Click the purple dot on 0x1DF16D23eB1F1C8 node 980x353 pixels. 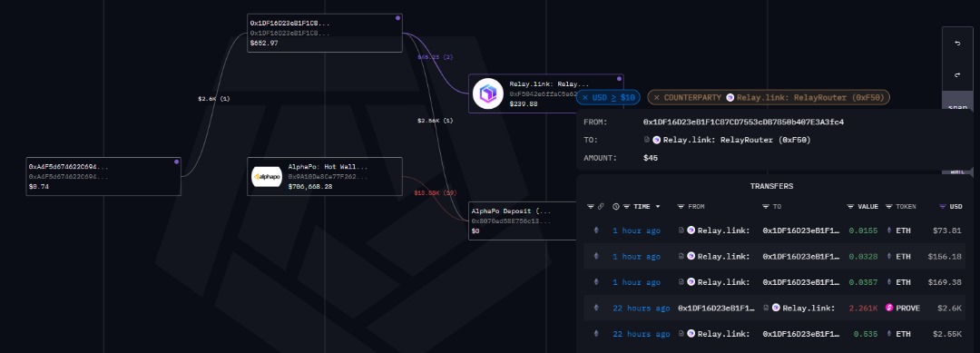398,18
